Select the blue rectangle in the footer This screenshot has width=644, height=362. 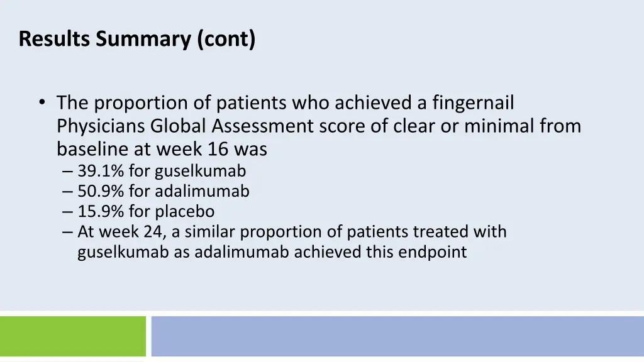coord(397,336)
